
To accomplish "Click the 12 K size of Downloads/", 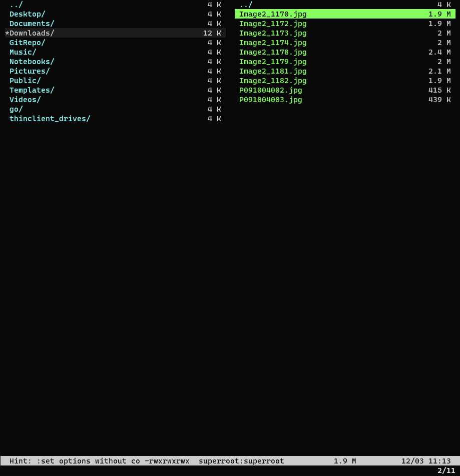I will [212, 33].
